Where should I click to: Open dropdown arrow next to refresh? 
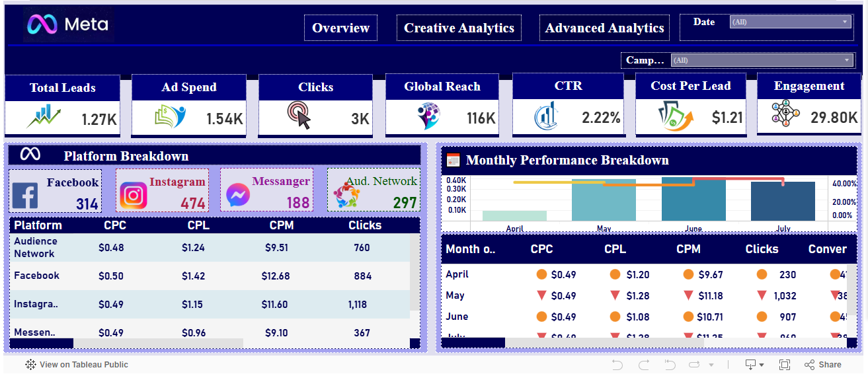pyautogui.click(x=711, y=365)
